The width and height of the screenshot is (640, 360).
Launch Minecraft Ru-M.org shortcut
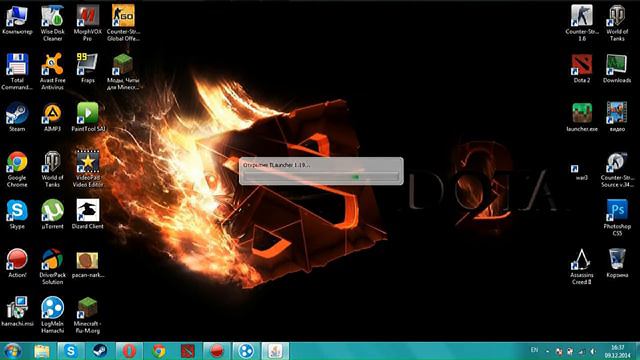(87, 315)
